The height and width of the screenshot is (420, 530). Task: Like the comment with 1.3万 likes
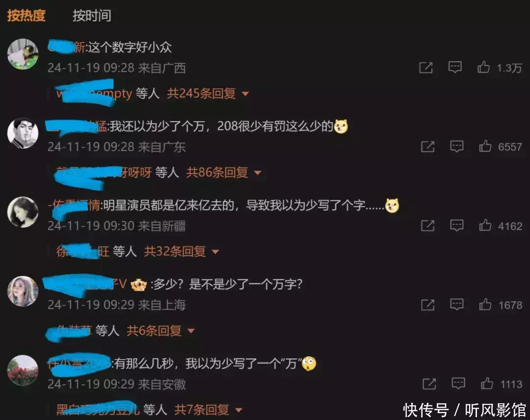(x=483, y=67)
